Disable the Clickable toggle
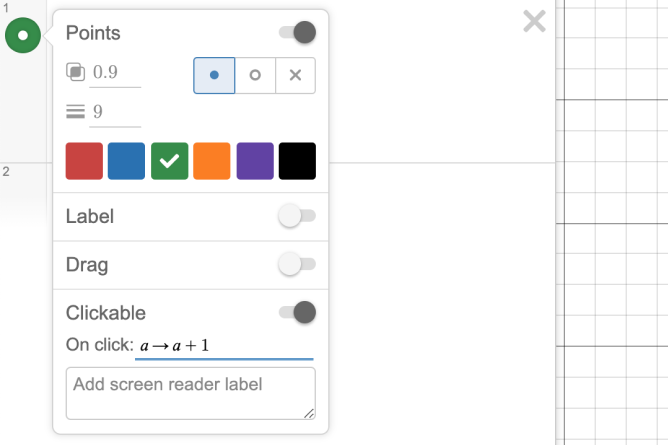 coord(298,313)
